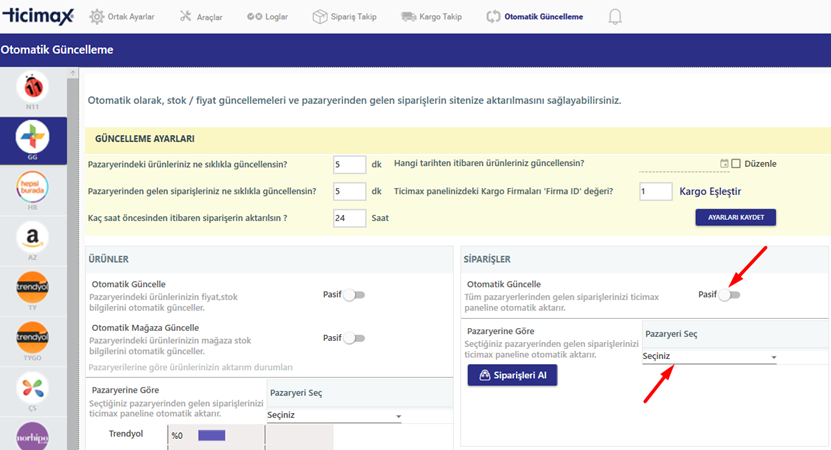Click Pazaryeri Seç header in Ürünler panel
The height and width of the screenshot is (450, 831).
point(296,393)
